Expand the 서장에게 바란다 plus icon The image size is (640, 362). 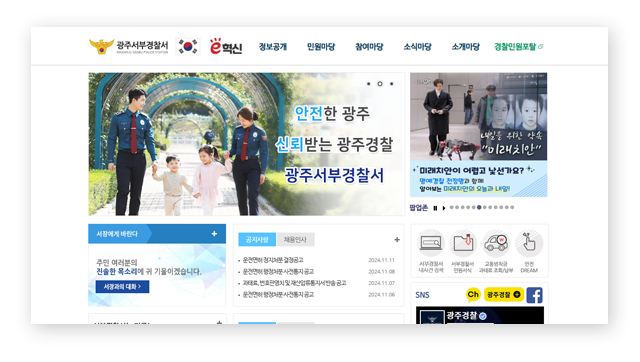pos(214,234)
